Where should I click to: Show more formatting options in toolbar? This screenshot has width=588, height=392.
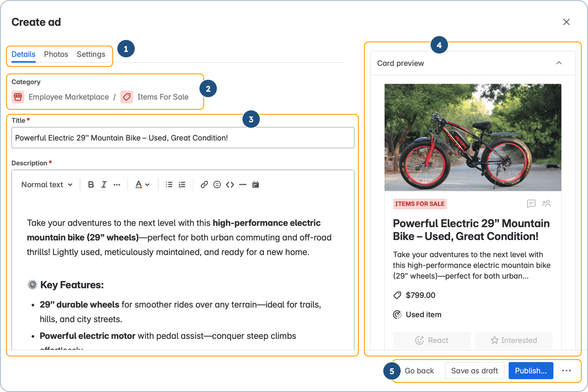click(x=117, y=184)
